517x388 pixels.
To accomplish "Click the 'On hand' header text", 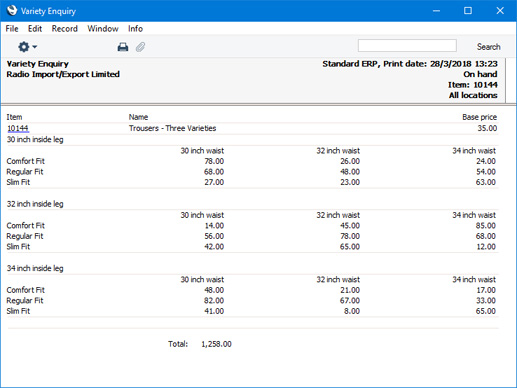I will pyautogui.click(x=480, y=74).
